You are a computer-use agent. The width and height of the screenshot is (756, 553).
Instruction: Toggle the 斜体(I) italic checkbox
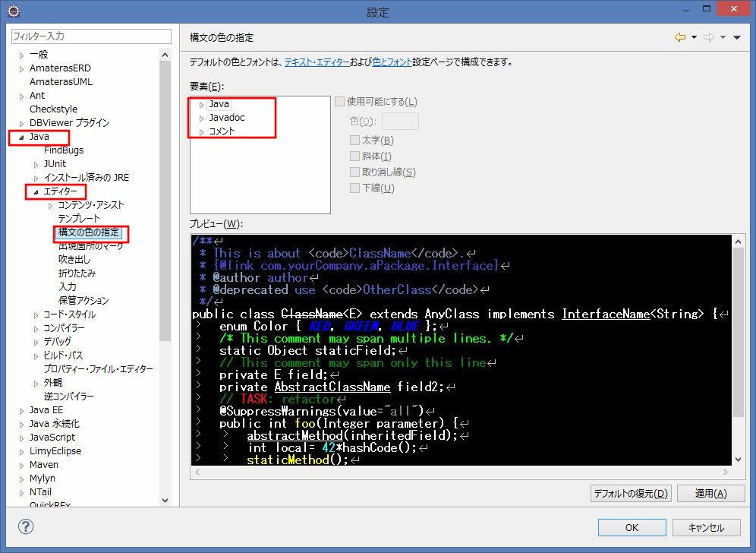[x=355, y=156]
